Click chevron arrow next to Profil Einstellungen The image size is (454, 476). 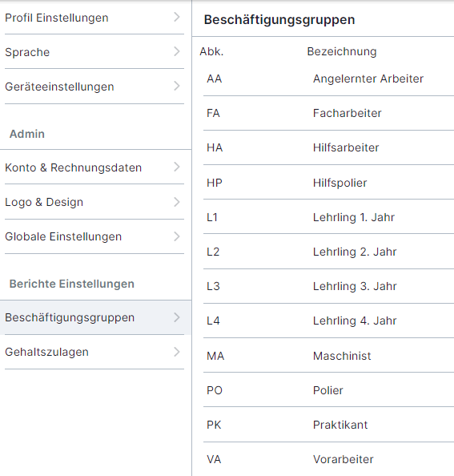pos(177,18)
